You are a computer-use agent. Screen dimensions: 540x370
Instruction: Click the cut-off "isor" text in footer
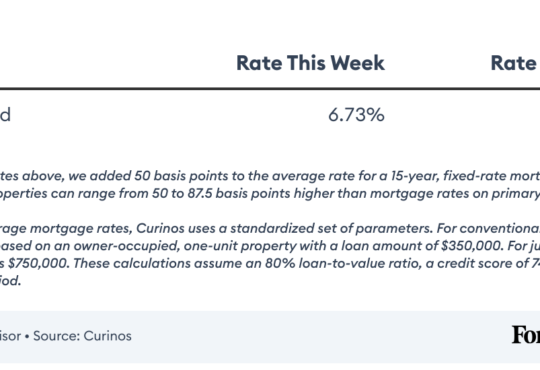(x=11, y=336)
